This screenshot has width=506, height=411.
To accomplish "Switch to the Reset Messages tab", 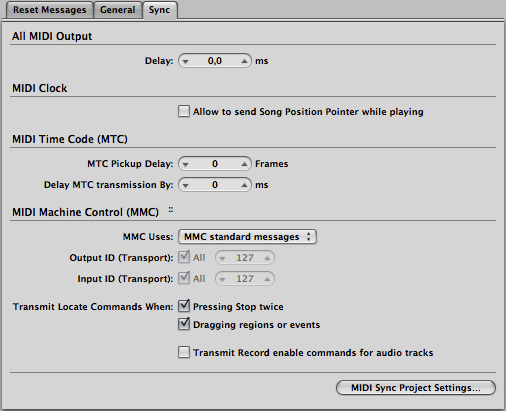I will pyautogui.click(x=50, y=10).
